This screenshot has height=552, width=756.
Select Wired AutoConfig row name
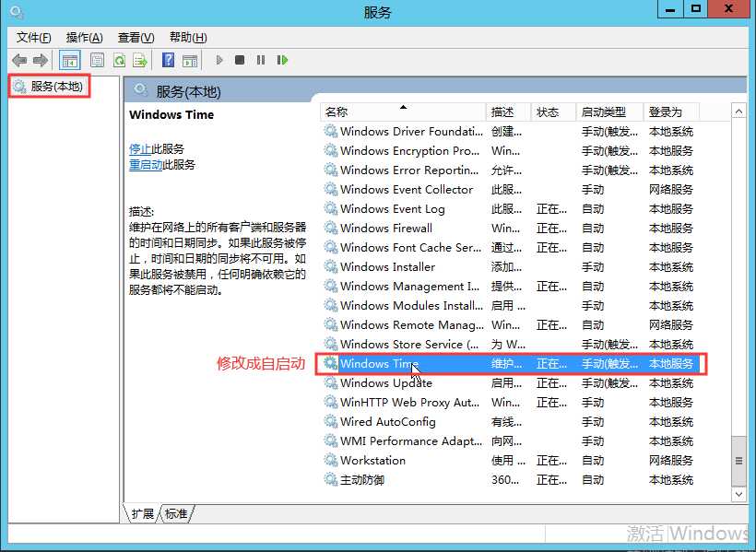pos(387,421)
